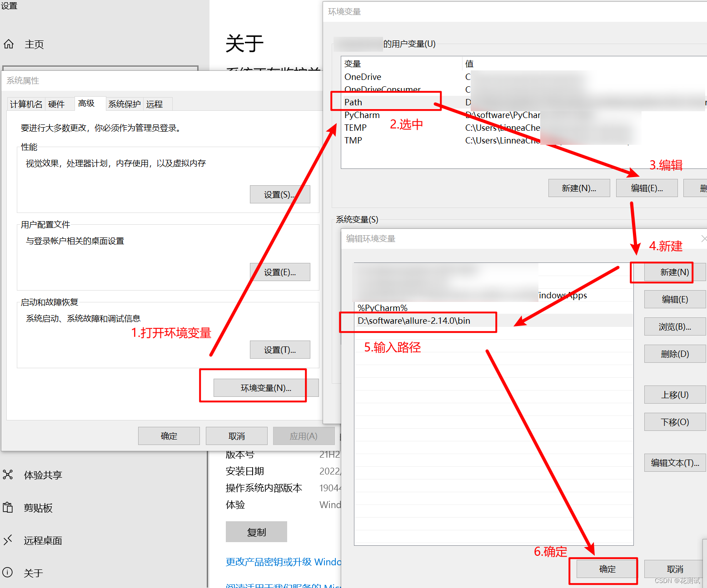This screenshot has height=588, width=707.
Task: Open 远程桌面 in Settings sidebar
Action: pos(43,541)
